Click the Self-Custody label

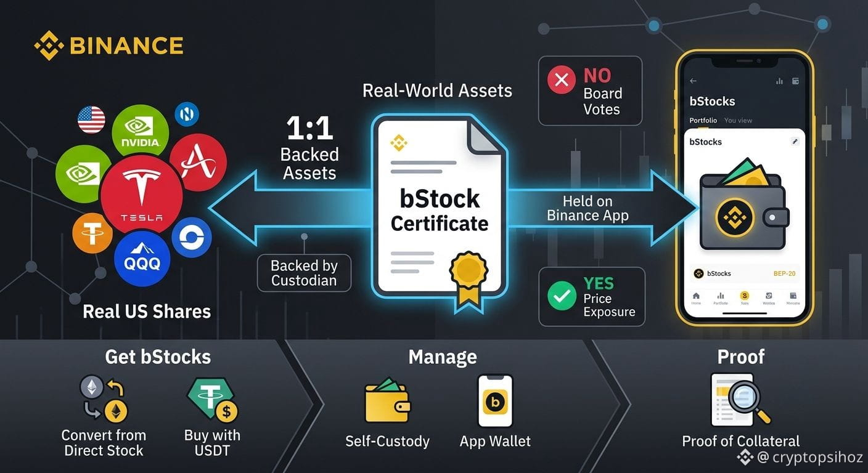coord(387,441)
